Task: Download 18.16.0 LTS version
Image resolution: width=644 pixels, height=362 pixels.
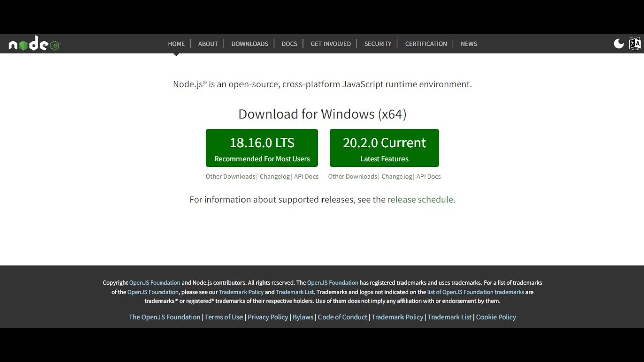Action: pyautogui.click(x=262, y=148)
